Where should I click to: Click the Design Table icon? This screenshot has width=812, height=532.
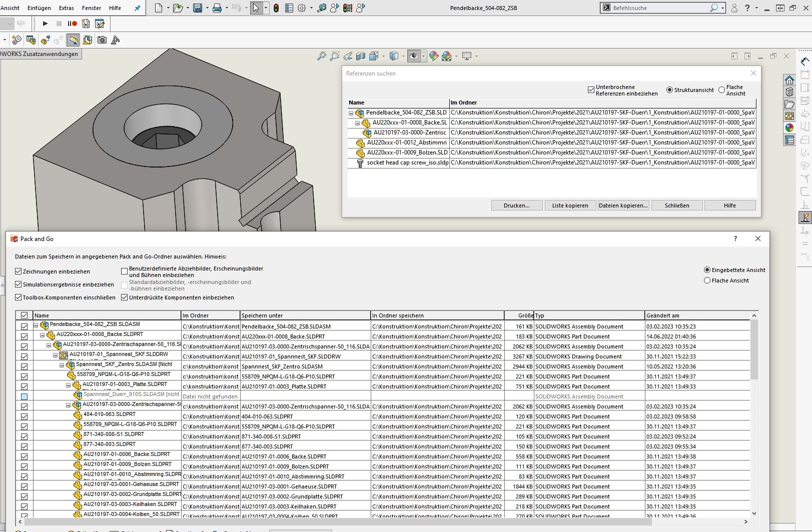click(31, 40)
